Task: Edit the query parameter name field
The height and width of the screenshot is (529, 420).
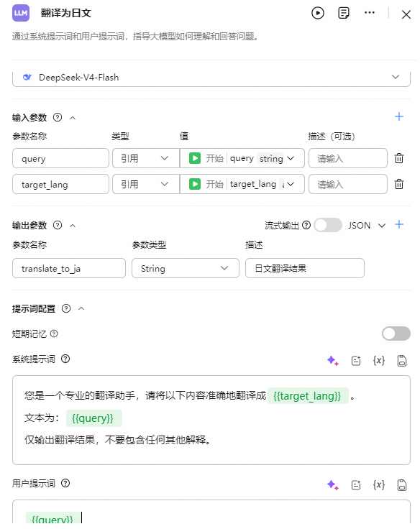Action: 61,158
